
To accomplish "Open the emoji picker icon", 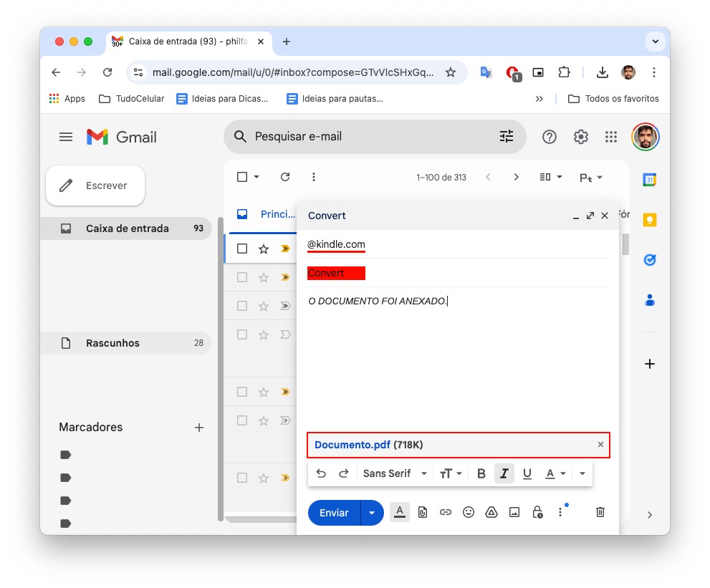I will pos(469,512).
